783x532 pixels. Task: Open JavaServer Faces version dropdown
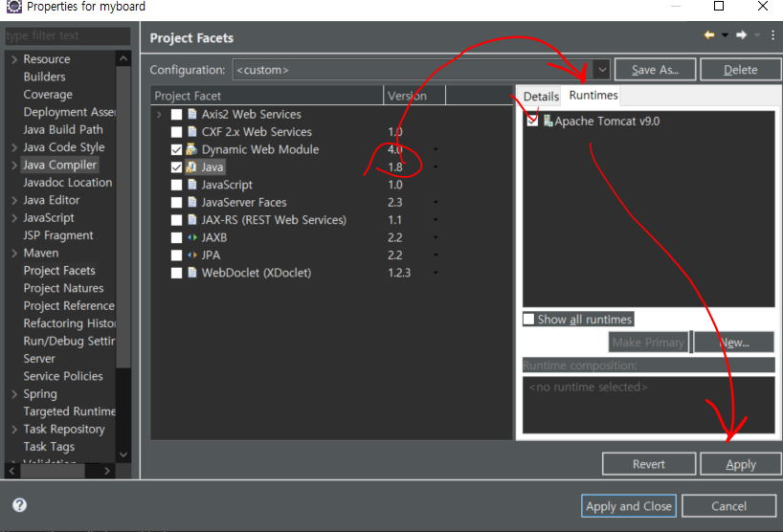point(436,202)
